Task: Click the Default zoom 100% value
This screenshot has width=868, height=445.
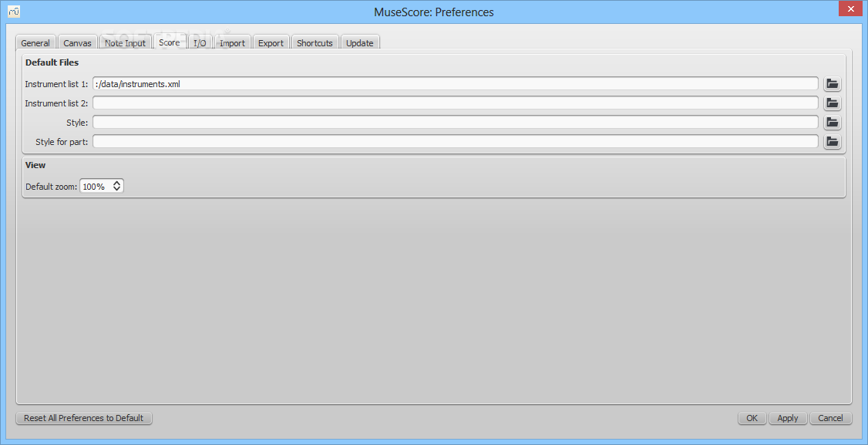Action: [94, 187]
